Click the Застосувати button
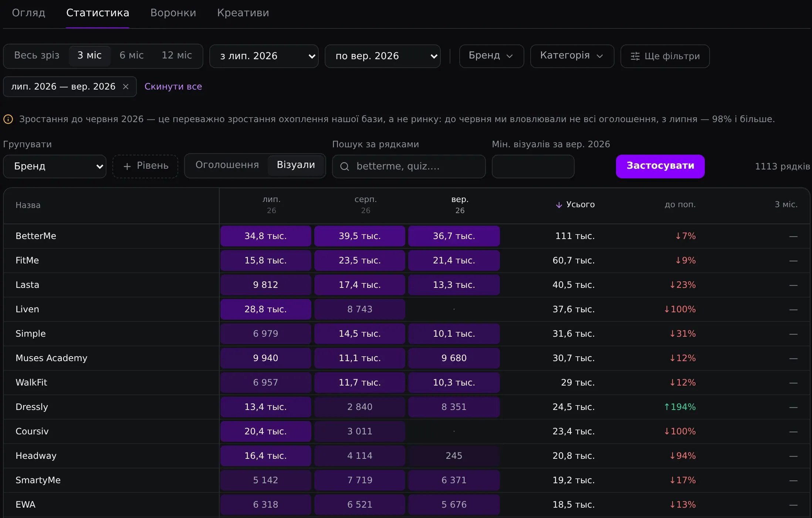812x518 pixels. tap(660, 166)
